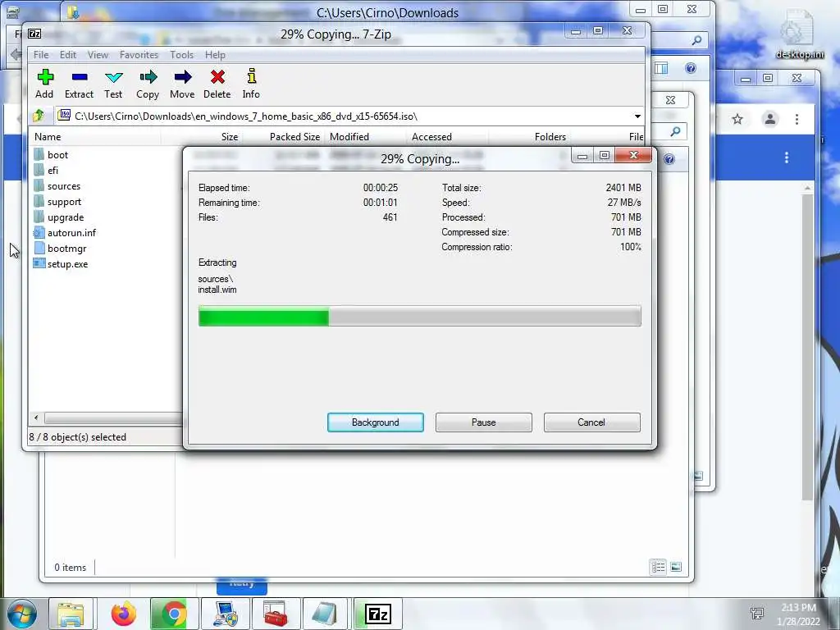Click the Add toolbar icon in 7-Zip
840x630 pixels.
click(45, 77)
